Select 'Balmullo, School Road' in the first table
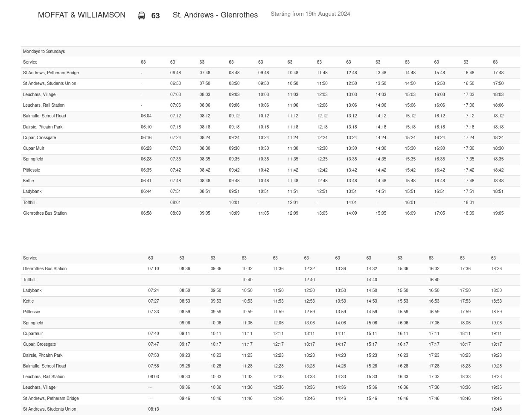 pos(44,116)
